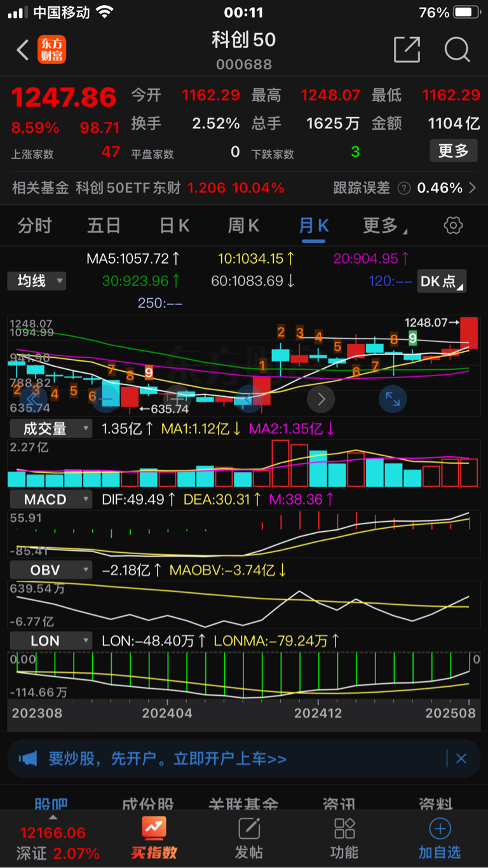The image size is (488, 868).
Task: Open the MACD indicator dropdown
Action: tap(51, 499)
